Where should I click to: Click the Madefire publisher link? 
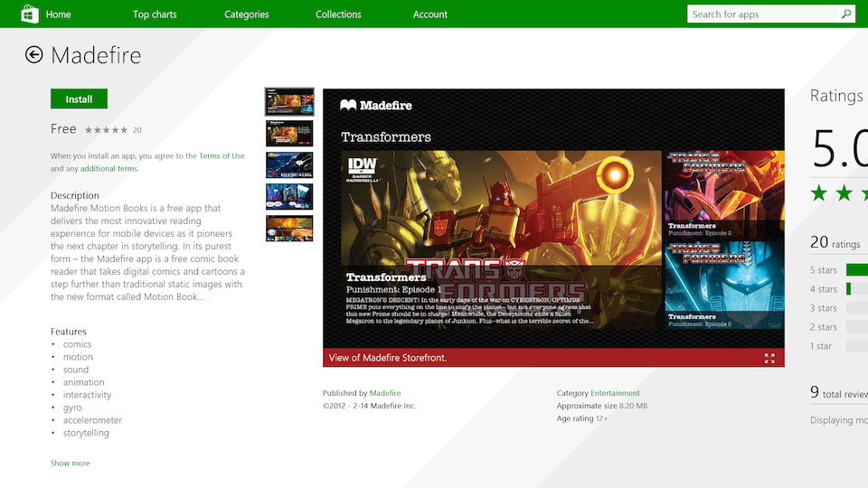pyautogui.click(x=385, y=393)
